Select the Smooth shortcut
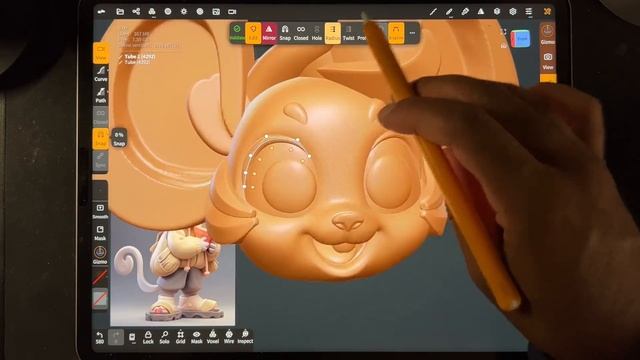 click(100, 211)
